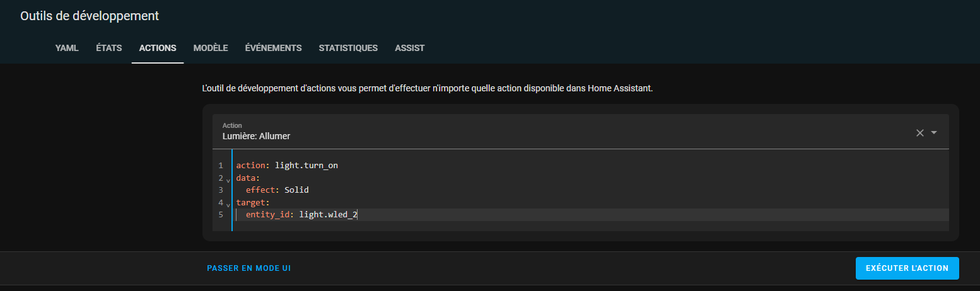Select the ACTIONS tab
The width and height of the screenshot is (980, 291).
click(158, 48)
